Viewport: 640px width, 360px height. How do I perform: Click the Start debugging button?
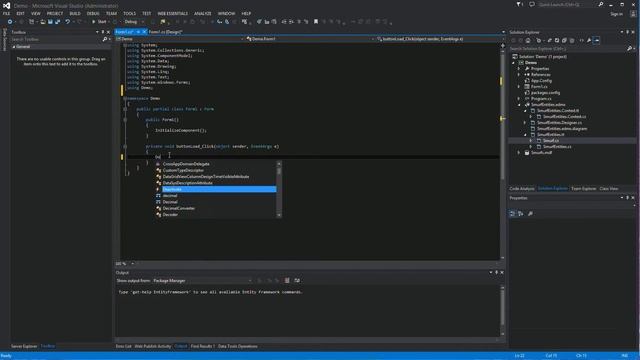tap(99, 22)
